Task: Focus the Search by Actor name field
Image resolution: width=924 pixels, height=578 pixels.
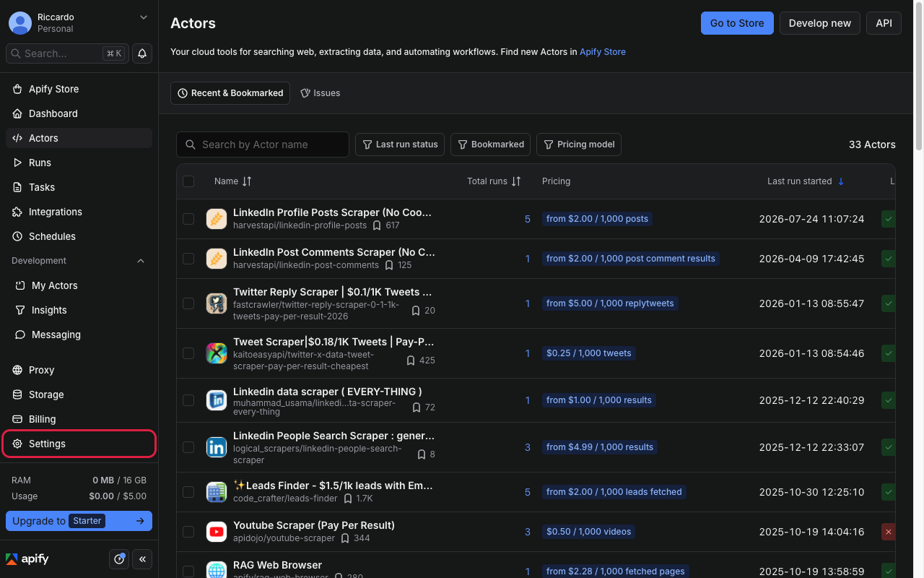Action: click(x=263, y=144)
